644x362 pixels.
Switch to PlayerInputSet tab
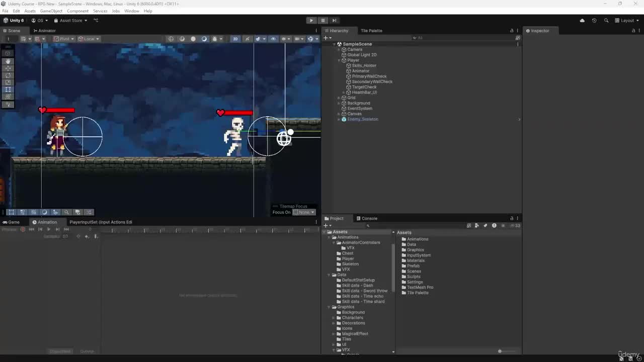coord(101,222)
